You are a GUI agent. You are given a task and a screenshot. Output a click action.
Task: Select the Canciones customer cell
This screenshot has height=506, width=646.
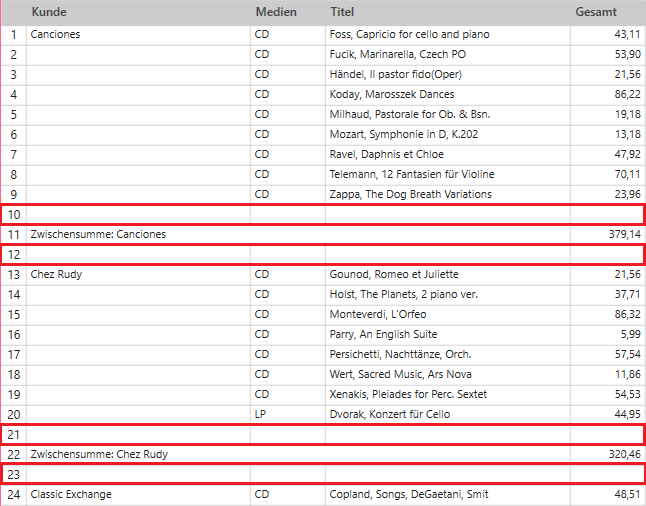pos(138,35)
